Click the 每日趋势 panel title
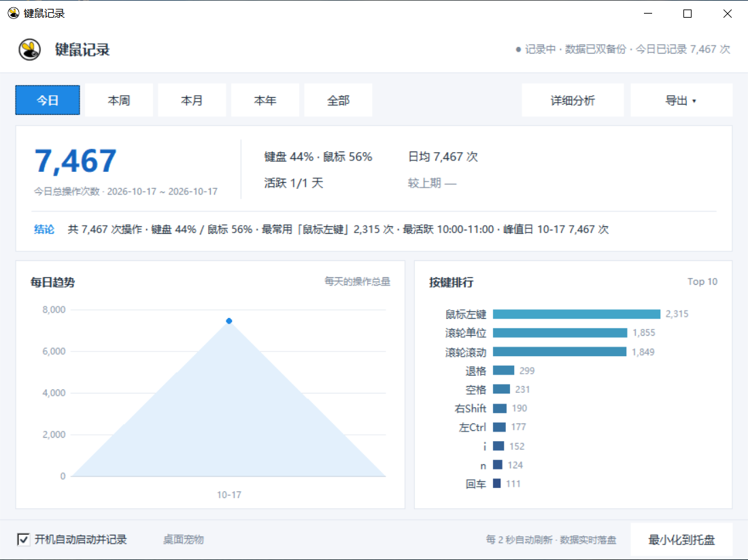 (52, 282)
